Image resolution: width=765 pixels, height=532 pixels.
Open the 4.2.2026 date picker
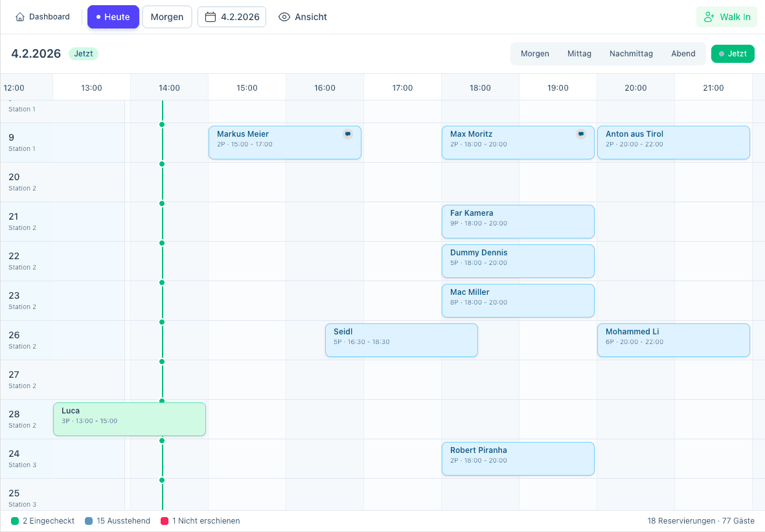tap(233, 17)
